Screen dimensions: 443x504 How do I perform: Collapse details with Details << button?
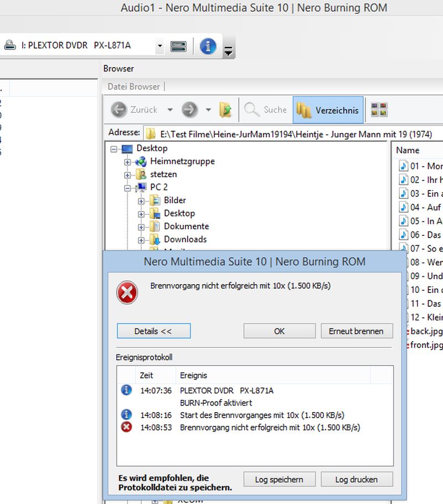[x=154, y=331]
